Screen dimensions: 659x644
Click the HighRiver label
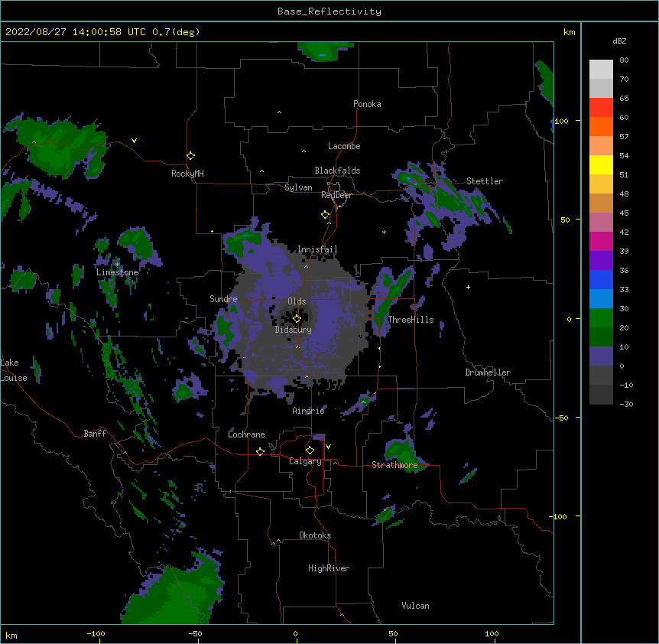[329, 568]
